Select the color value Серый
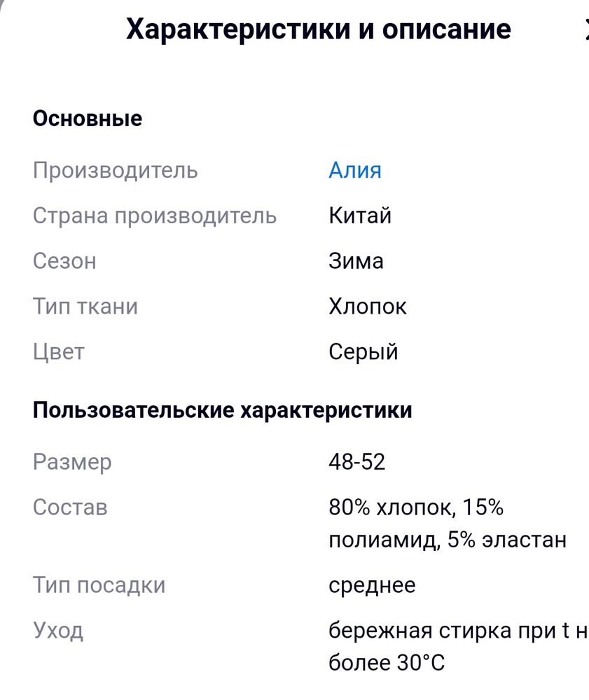Viewport: 589px width, 700px height. pyautogui.click(x=363, y=351)
